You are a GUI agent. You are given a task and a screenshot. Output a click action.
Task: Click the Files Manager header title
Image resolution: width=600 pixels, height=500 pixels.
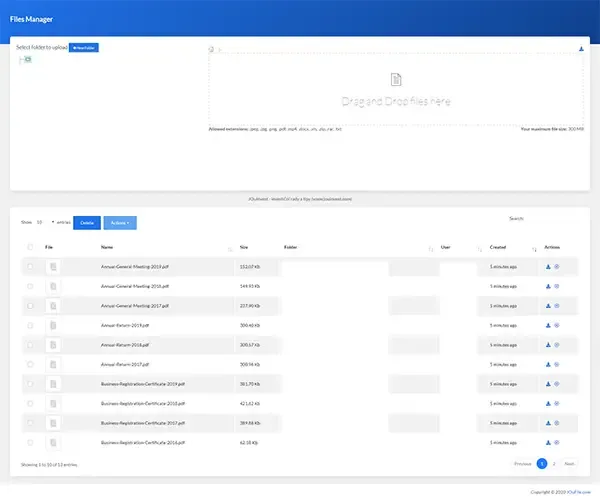click(31, 19)
